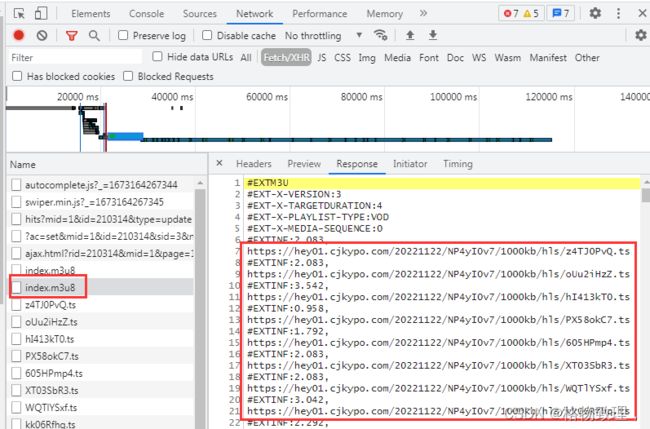Switch to Elements tab
This screenshot has width=650, height=429.
point(91,14)
